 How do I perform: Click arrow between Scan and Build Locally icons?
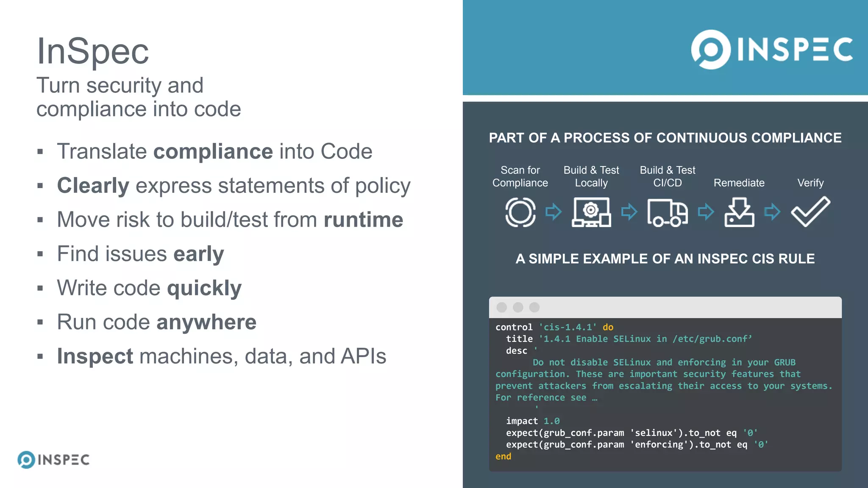click(554, 211)
